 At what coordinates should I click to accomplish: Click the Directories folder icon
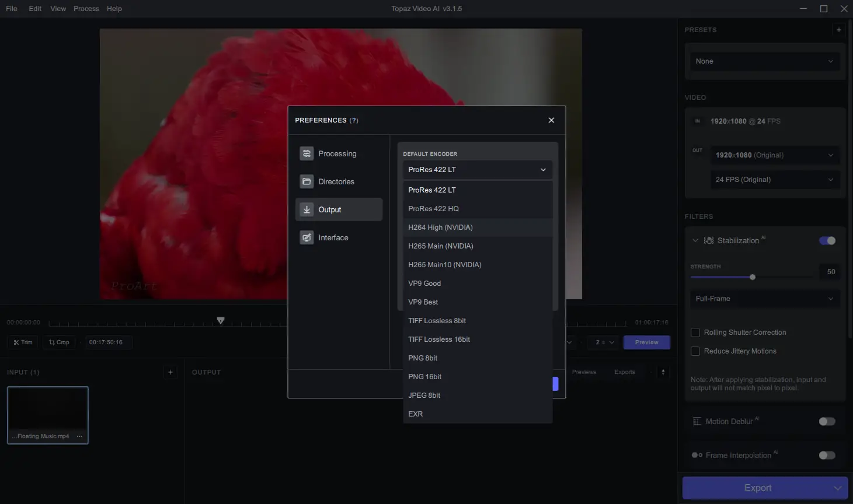(307, 181)
